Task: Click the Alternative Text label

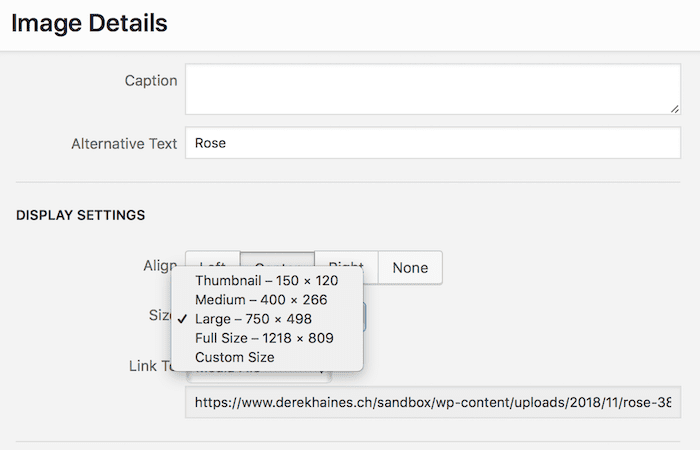Action: [124, 143]
